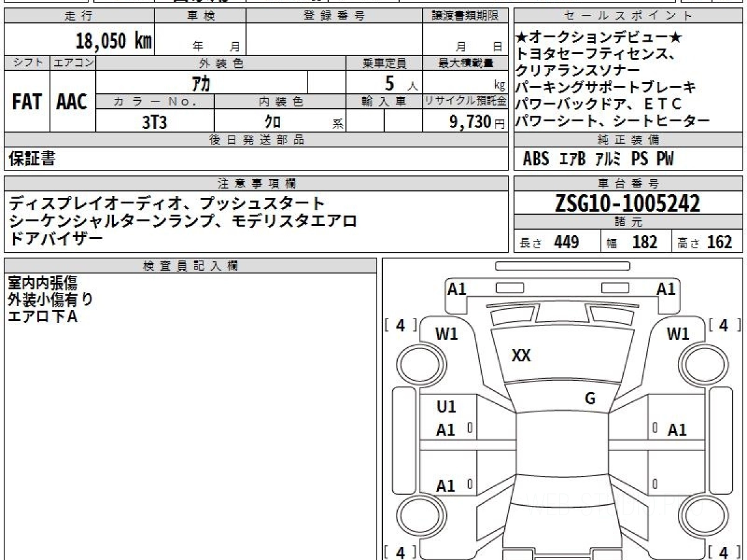
Task: Select the 高さ 162 dimension
Action: [704, 242]
